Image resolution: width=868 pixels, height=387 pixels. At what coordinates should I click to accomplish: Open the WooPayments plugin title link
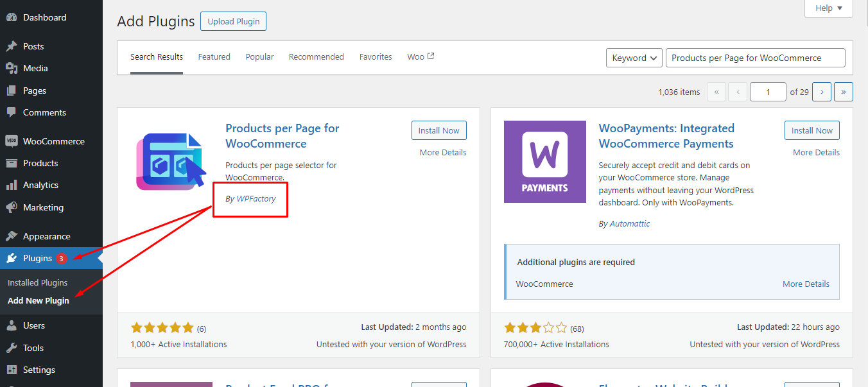(x=666, y=136)
